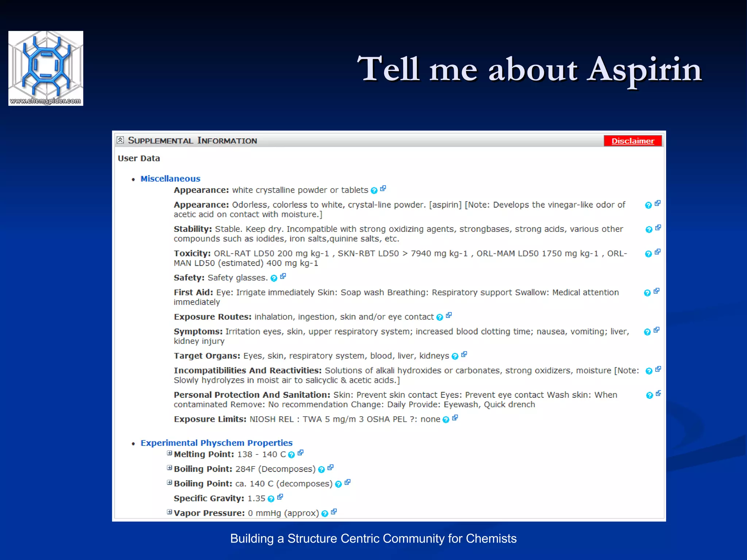Open external link icon for Incompatibilities And Reactivities
The width and height of the screenshot is (747, 560).
pyautogui.click(x=658, y=369)
